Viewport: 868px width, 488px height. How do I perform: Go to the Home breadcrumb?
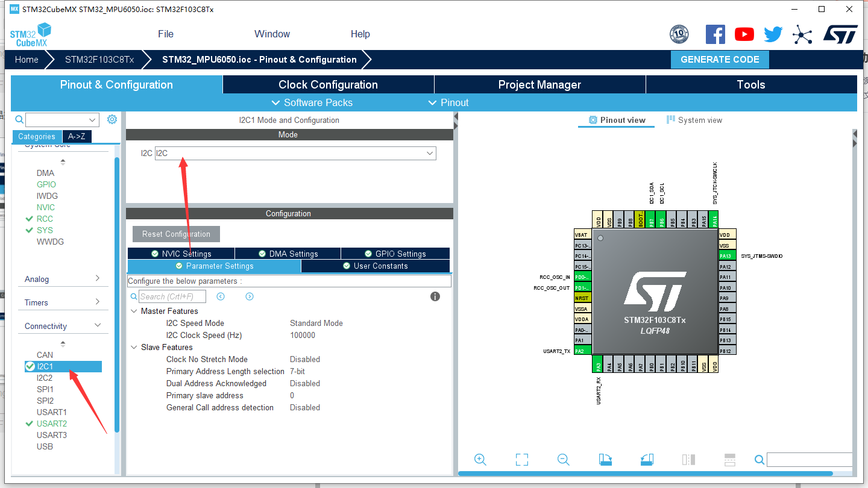click(27, 59)
